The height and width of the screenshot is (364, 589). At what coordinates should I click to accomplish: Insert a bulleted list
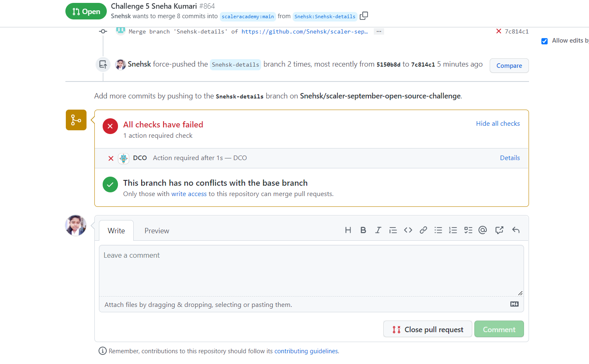[x=438, y=230]
